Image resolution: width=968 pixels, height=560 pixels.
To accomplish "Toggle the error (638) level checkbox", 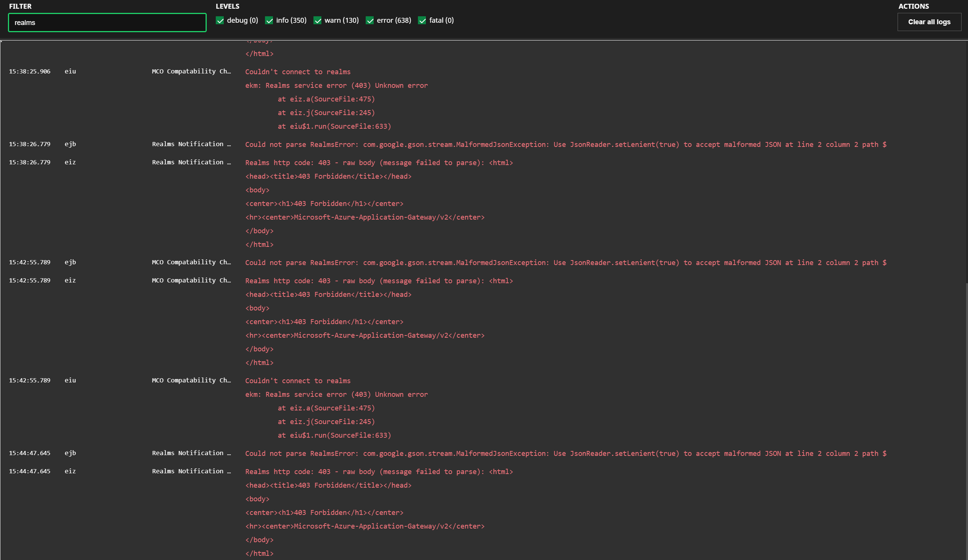I will 370,21.
